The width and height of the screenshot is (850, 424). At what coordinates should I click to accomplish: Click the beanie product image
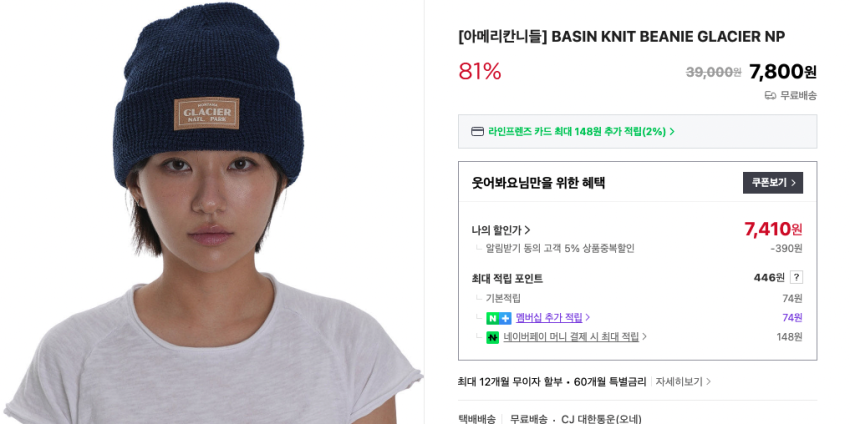pyautogui.click(x=212, y=212)
